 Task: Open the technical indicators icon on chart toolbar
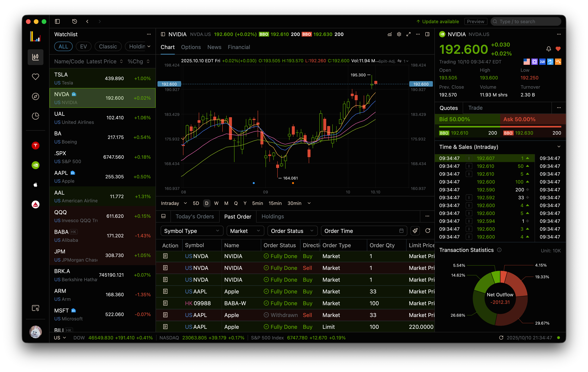click(389, 34)
